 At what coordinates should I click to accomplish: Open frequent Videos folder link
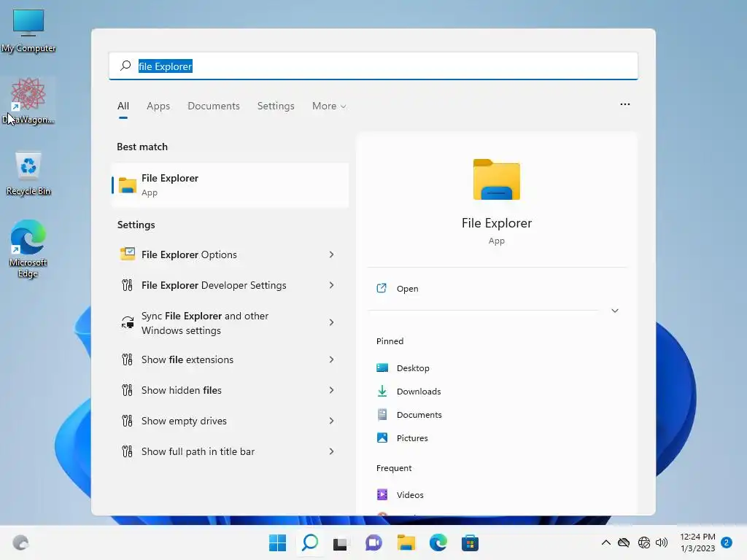(410, 495)
